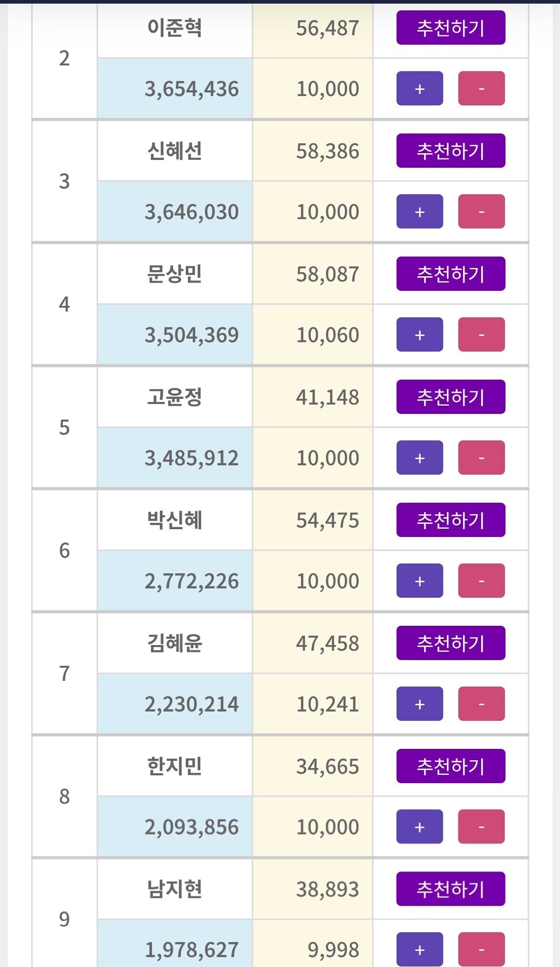Select the 10,060 vote amount for 문상민
This screenshot has height=967, width=560.
[x=327, y=335]
